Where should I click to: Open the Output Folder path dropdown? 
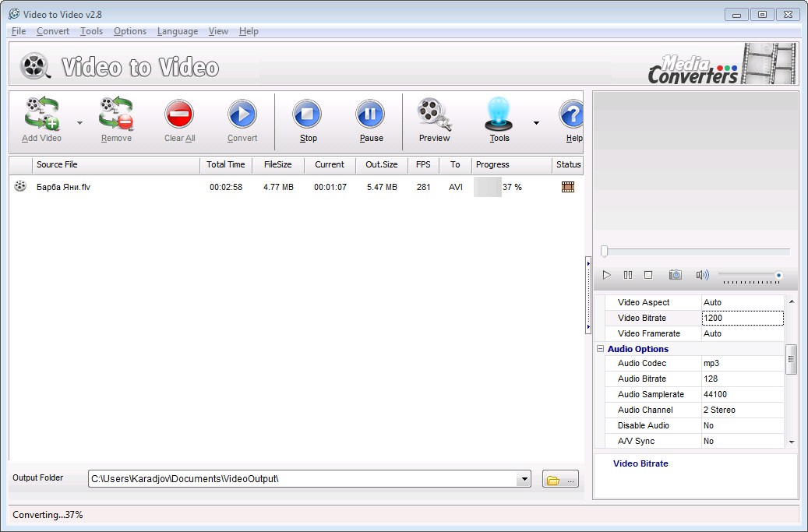tap(524, 479)
